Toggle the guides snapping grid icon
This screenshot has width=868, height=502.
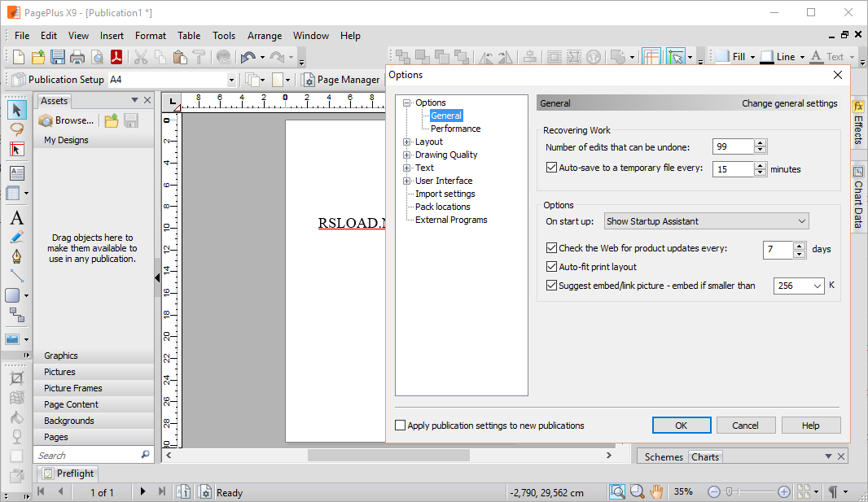[x=651, y=56]
